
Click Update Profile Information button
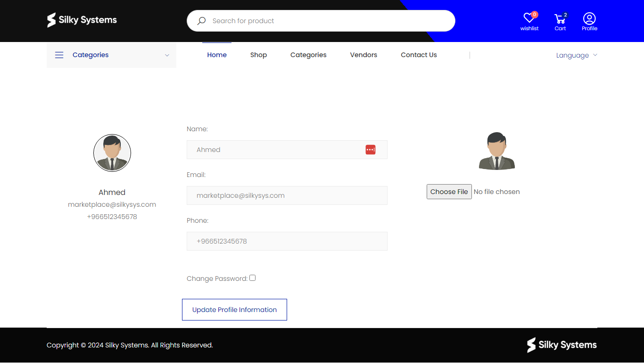tap(234, 310)
